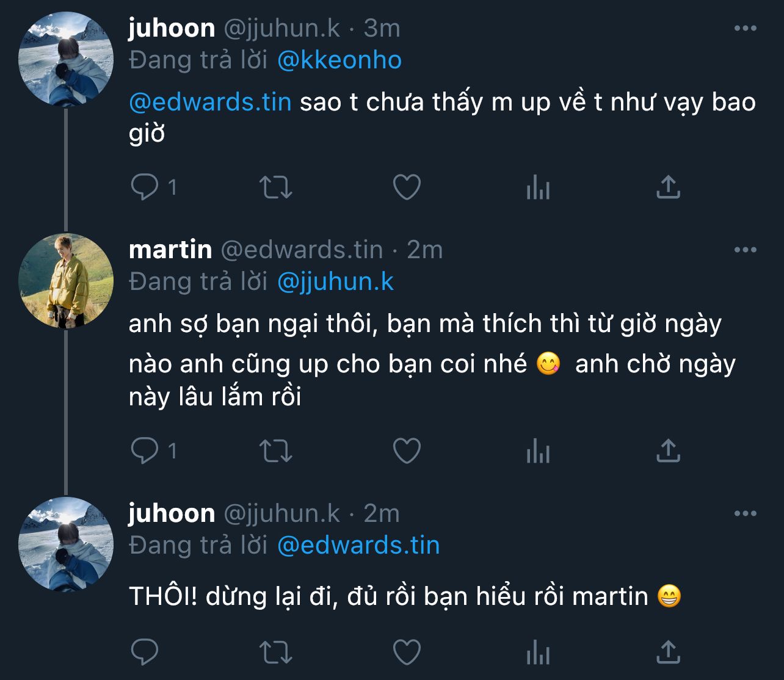The width and height of the screenshot is (784, 680).
Task: Share martin's tweet
Action: pos(668,451)
